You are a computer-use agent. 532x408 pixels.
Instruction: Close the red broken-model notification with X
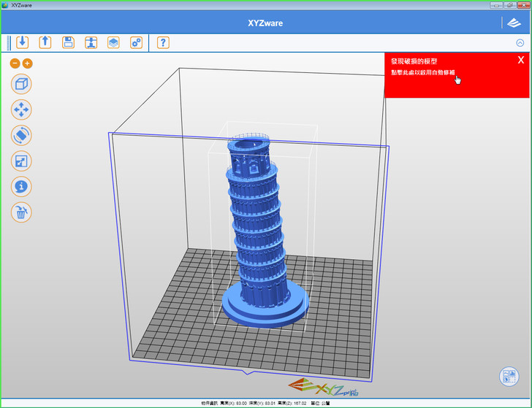click(520, 60)
